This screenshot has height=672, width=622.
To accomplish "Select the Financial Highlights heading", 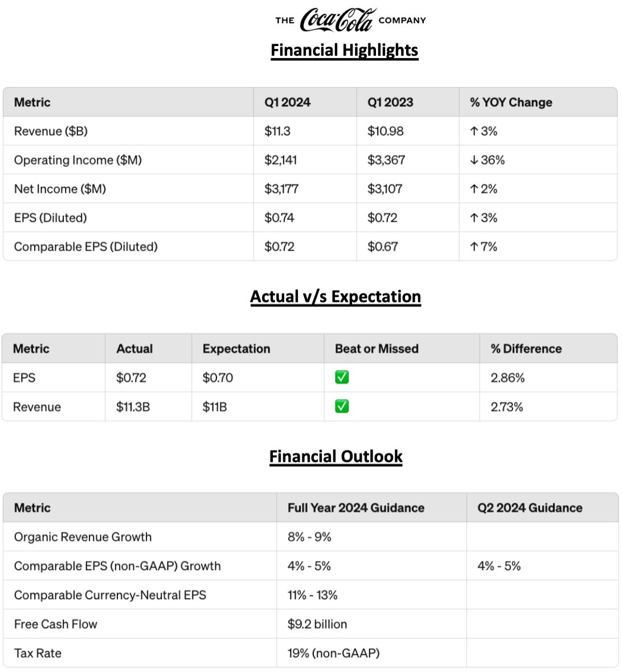I will click(x=344, y=50).
